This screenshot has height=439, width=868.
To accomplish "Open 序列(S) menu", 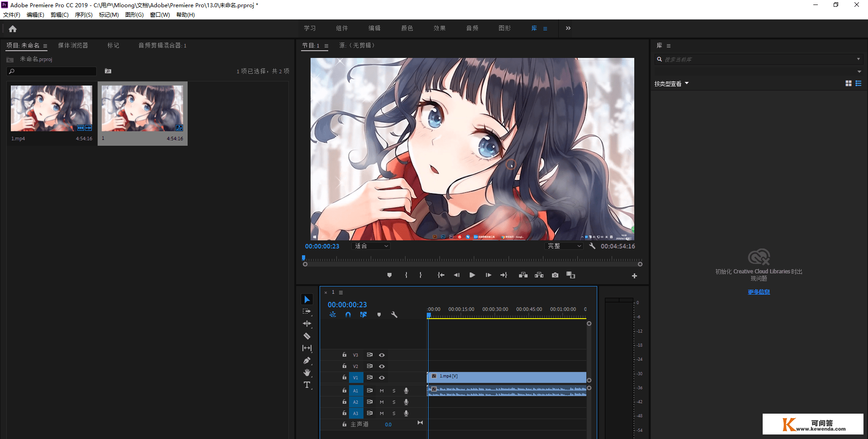I will [x=84, y=15].
